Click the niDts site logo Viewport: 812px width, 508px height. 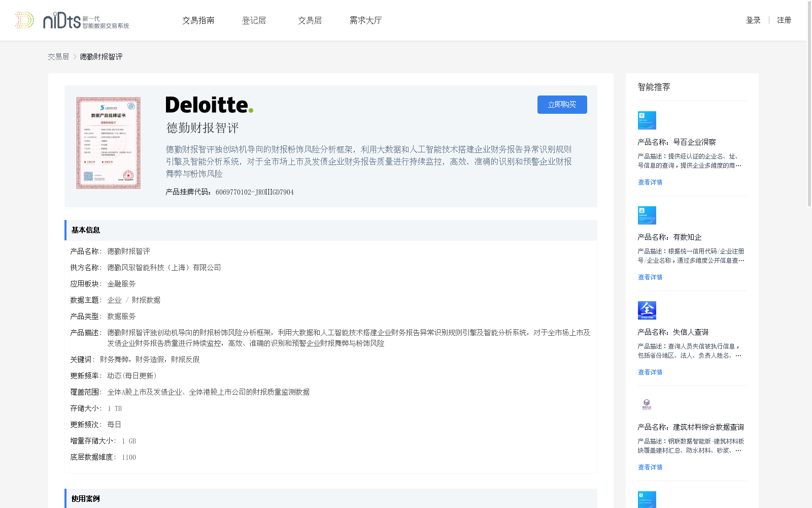point(72,20)
